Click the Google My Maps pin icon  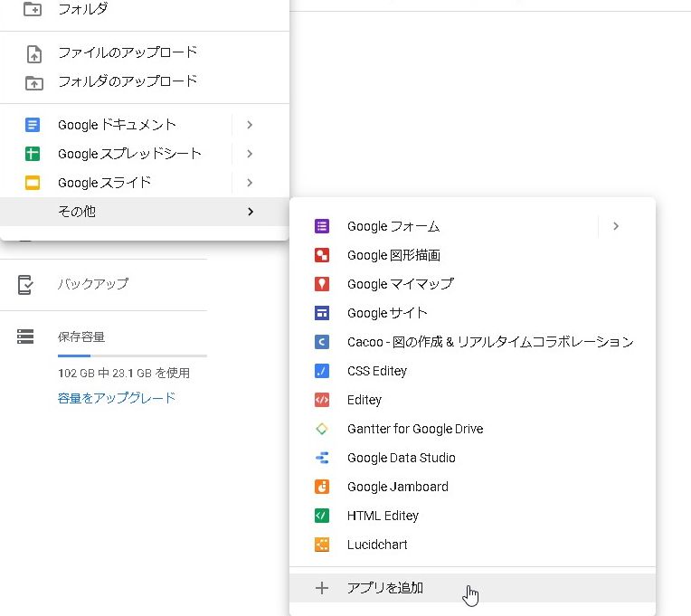point(321,284)
